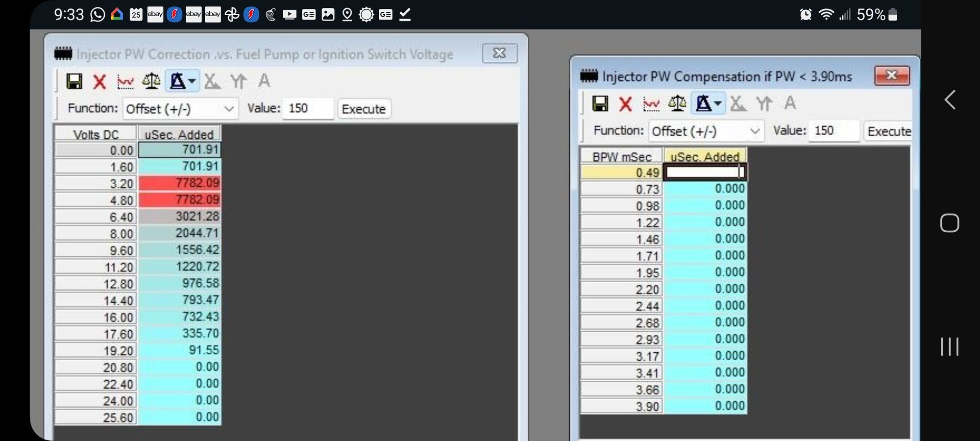Click the uSec. Added header in the PW Compensation table
Image resolution: width=980 pixels, height=441 pixels.
point(705,157)
